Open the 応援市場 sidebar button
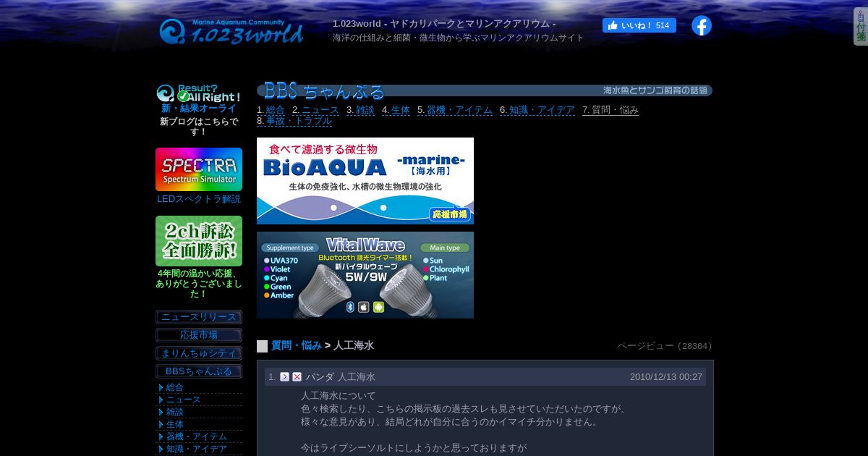868x456 pixels. coord(199,335)
